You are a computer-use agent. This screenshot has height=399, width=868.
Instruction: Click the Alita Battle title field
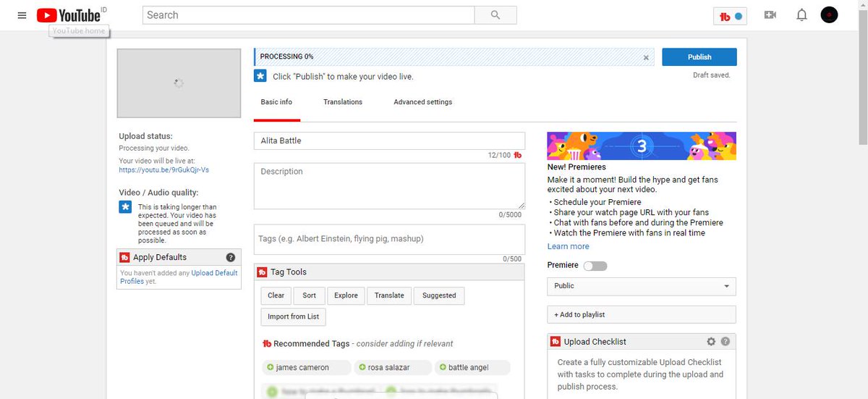389,141
